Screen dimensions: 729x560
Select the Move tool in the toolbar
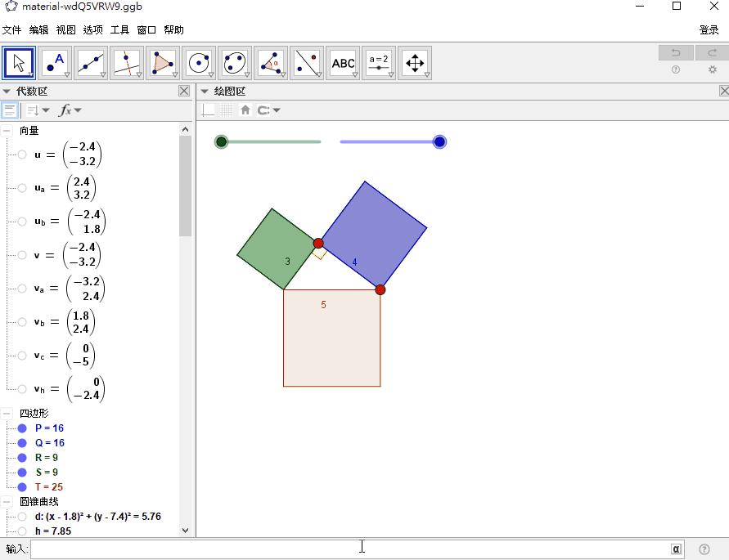[19, 62]
